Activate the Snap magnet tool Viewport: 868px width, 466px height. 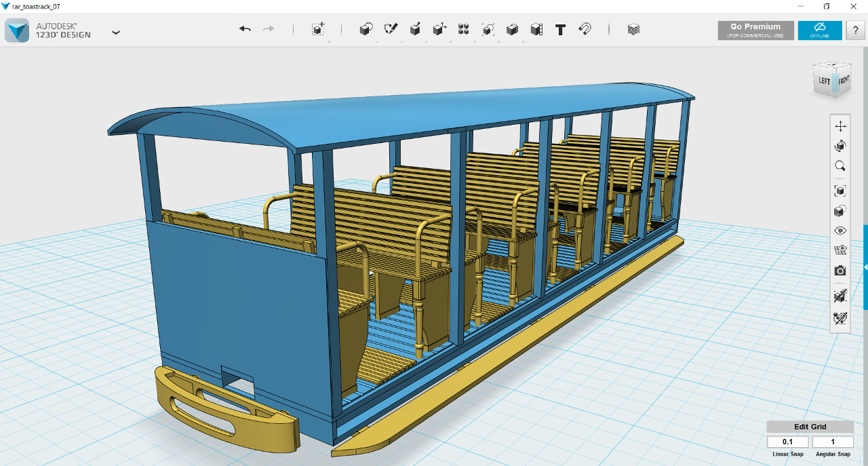point(585,29)
